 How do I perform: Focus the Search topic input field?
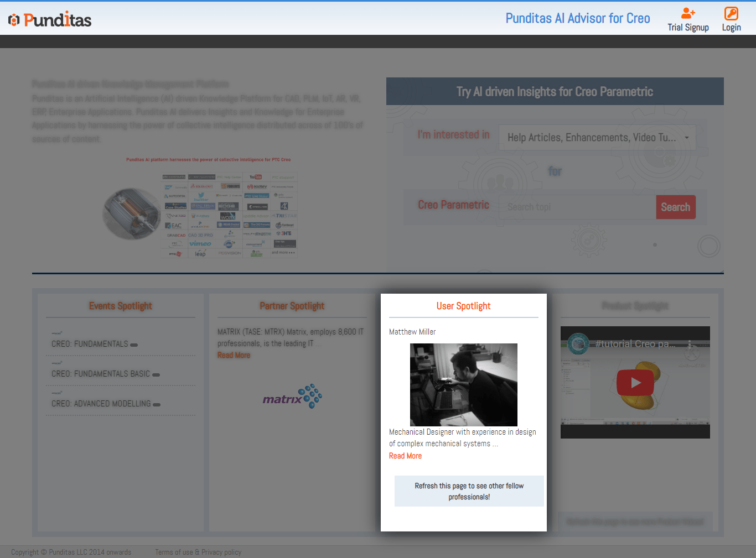tap(577, 207)
